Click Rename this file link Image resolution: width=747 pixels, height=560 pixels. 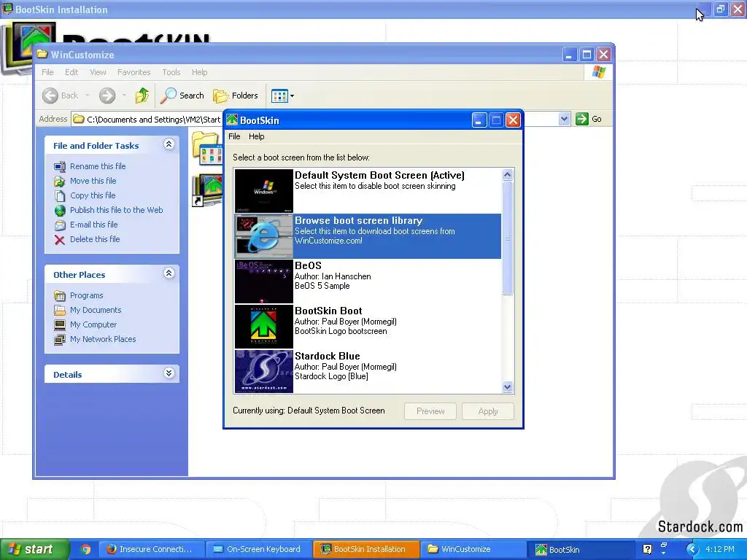click(x=98, y=166)
